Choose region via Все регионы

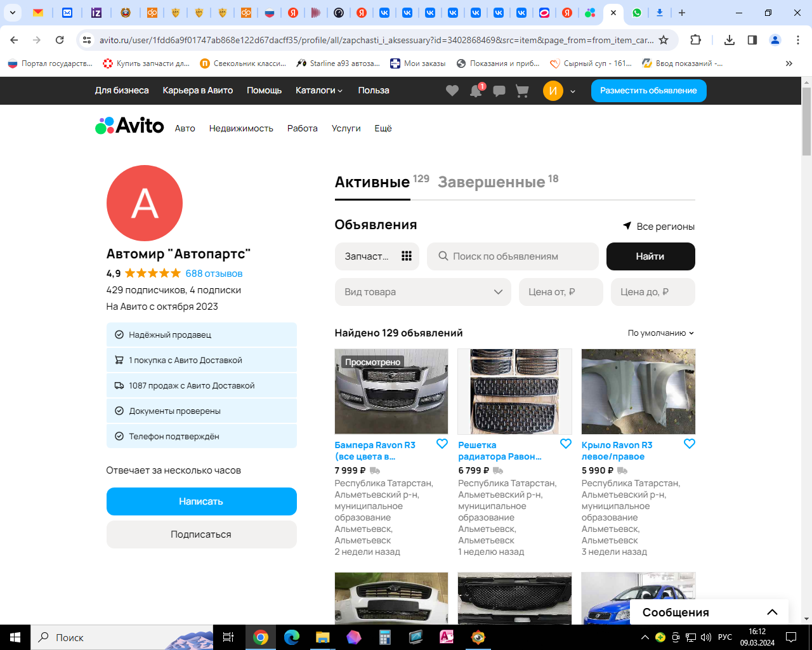coord(658,227)
